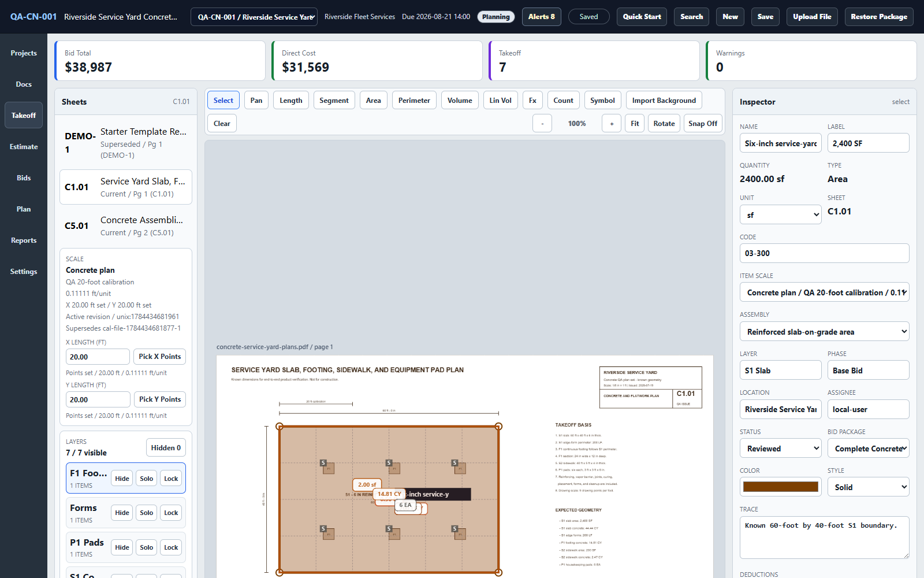The height and width of the screenshot is (578, 924).
Task: Toggle Snap Off
Action: (703, 124)
